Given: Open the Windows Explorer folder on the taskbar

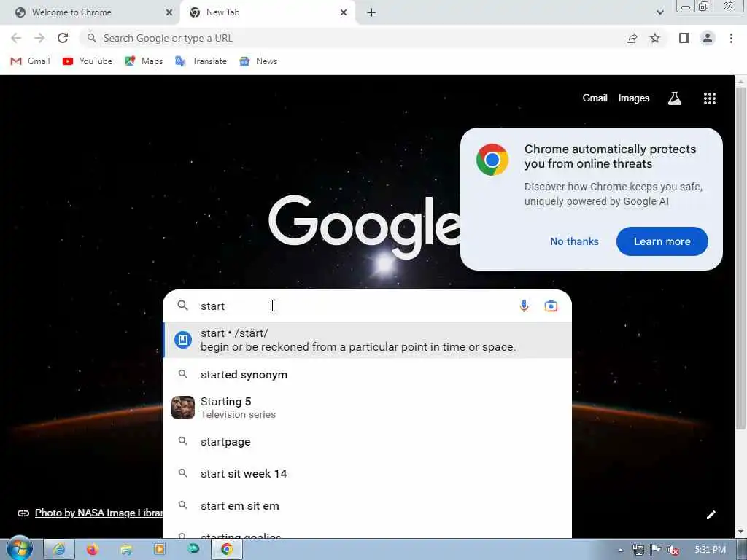Looking at the screenshot, I should (x=126, y=550).
